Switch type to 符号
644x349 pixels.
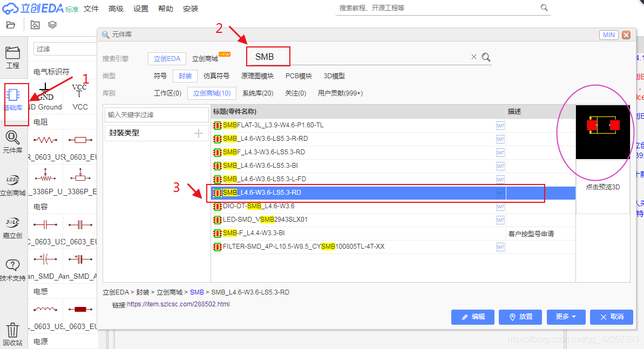click(x=160, y=76)
